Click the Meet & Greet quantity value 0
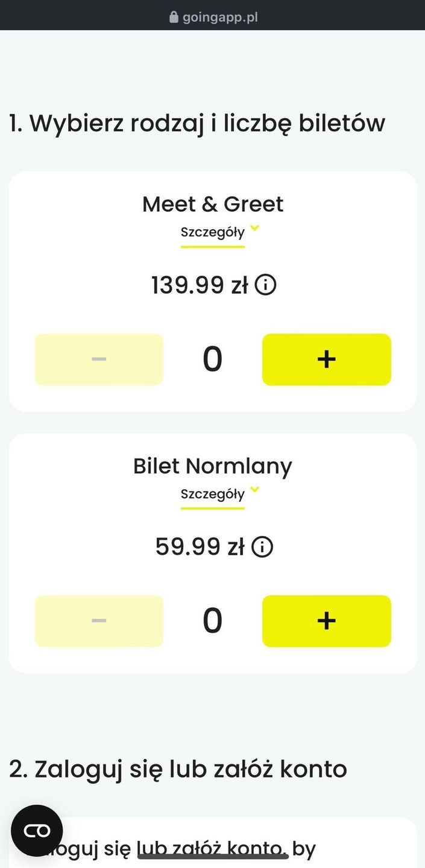425x868 pixels. click(212, 360)
